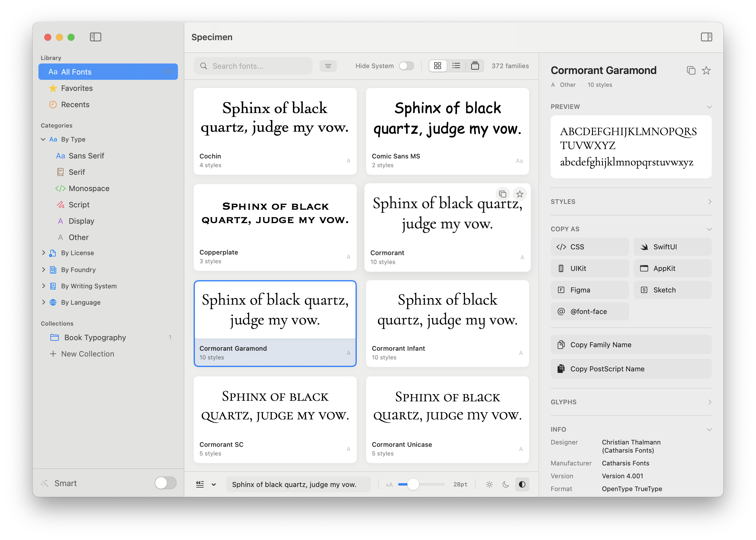
Task: Click the search fonts field
Action: [253, 66]
